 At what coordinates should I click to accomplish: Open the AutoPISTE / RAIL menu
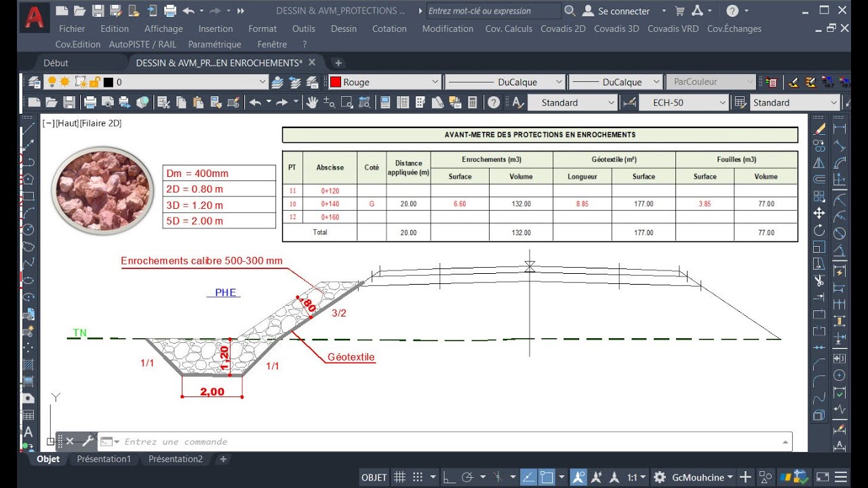coord(142,44)
